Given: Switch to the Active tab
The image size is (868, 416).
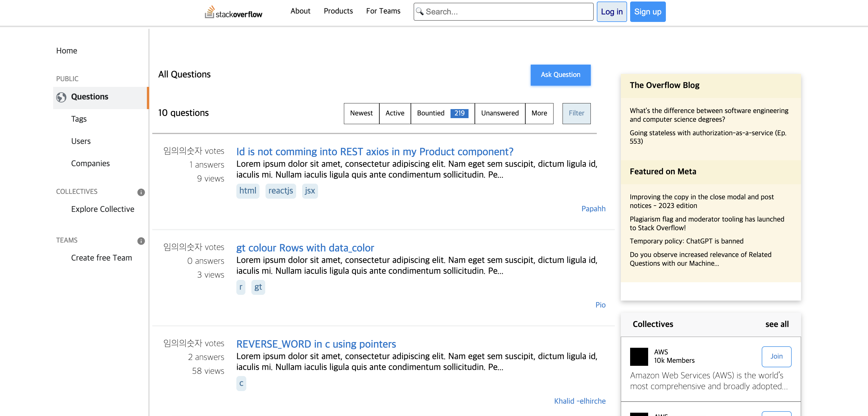Looking at the screenshot, I should pos(395,113).
